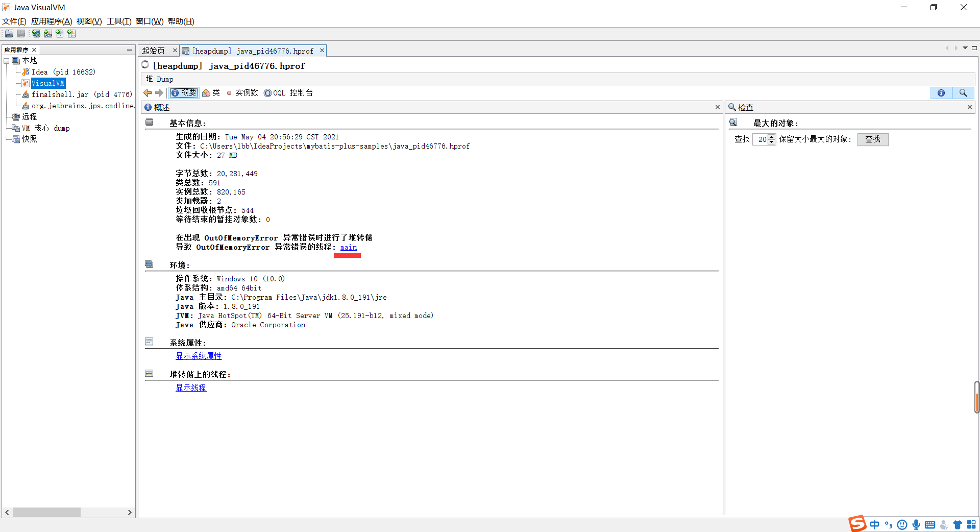This screenshot has width=980, height=532.
Task: Increase the 查找 object count spinner
Action: tap(772, 137)
